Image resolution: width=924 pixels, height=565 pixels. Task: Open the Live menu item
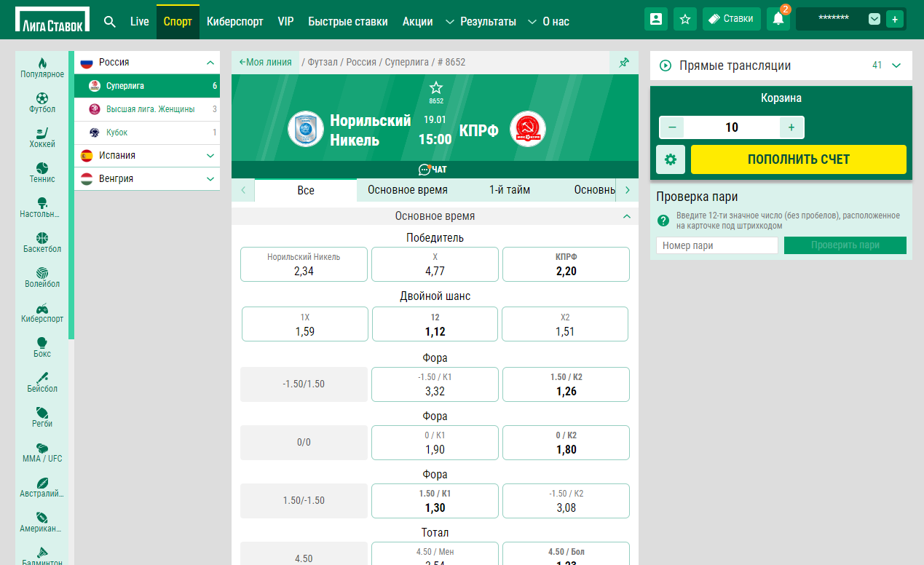(x=140, y=21)
